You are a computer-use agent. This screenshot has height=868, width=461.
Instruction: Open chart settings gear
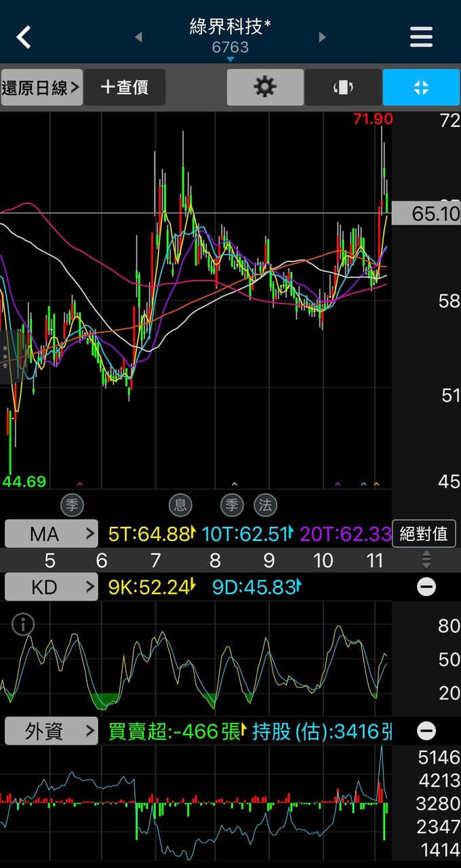pyautogui.click(x=265, y=87)
